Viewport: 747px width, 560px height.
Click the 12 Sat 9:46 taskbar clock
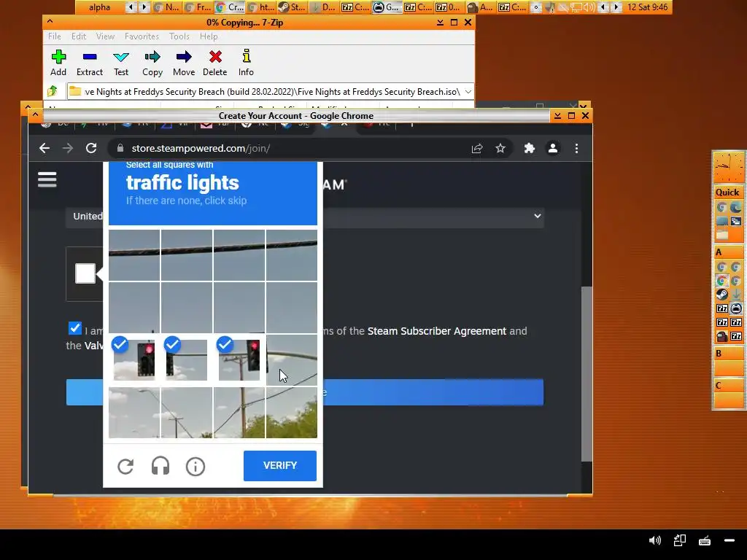coord(647,7)
